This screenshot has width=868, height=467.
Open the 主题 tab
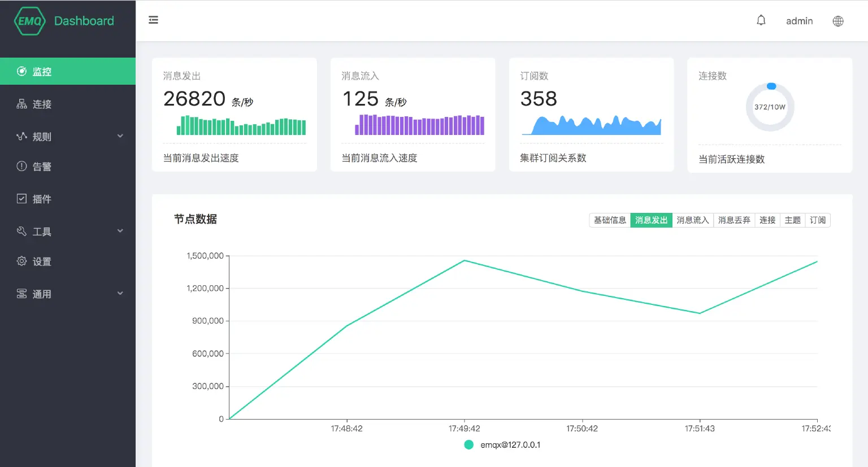point(792,220)
